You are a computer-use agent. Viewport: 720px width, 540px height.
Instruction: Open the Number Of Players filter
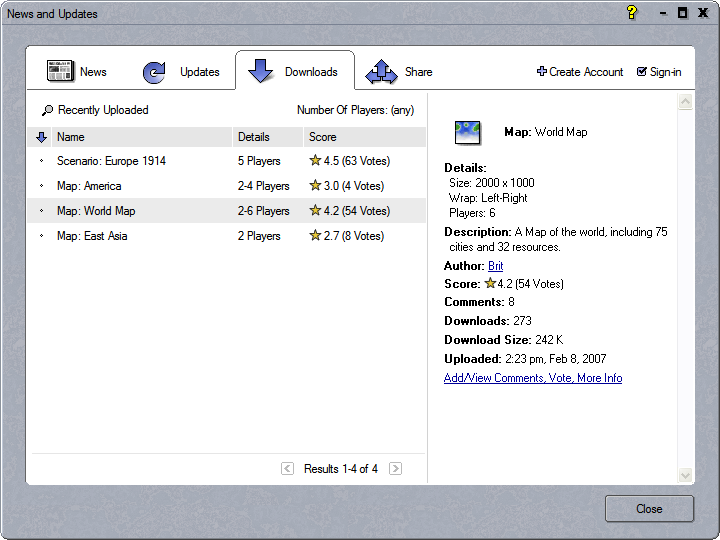tap(355, 110)
